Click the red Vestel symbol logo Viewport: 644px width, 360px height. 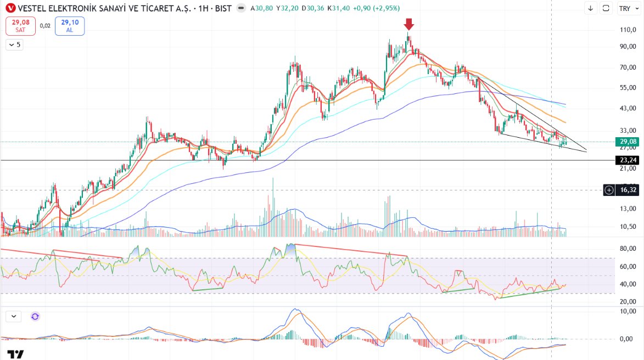point(10,8)
